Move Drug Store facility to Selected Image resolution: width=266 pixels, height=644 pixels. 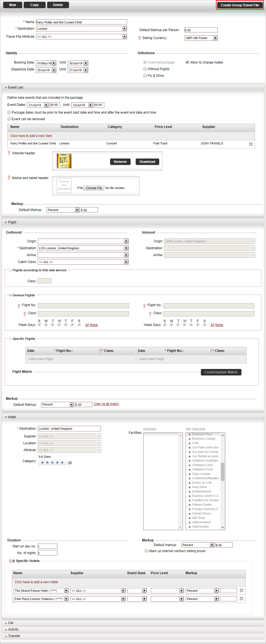[x=190, y=487]
